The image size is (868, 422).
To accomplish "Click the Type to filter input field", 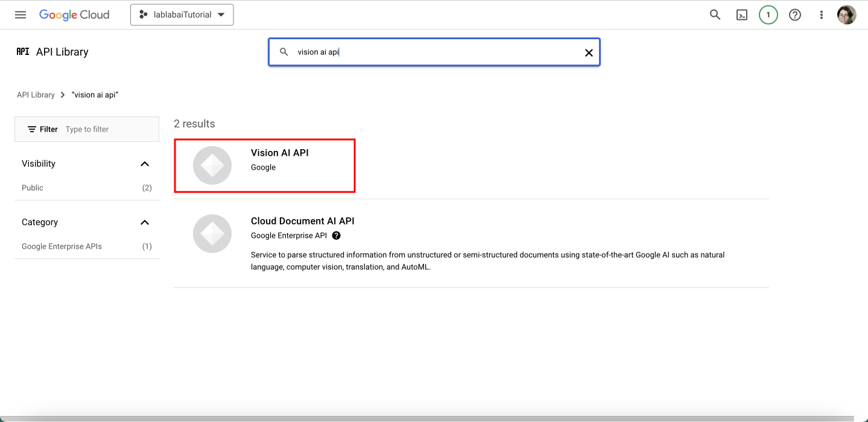I will [109, 129].
